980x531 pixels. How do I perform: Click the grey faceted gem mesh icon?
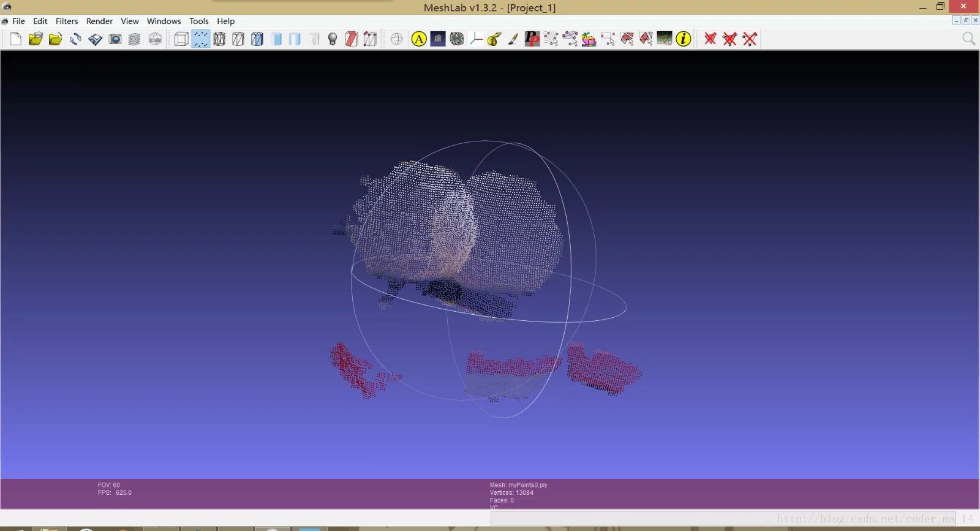457,39
